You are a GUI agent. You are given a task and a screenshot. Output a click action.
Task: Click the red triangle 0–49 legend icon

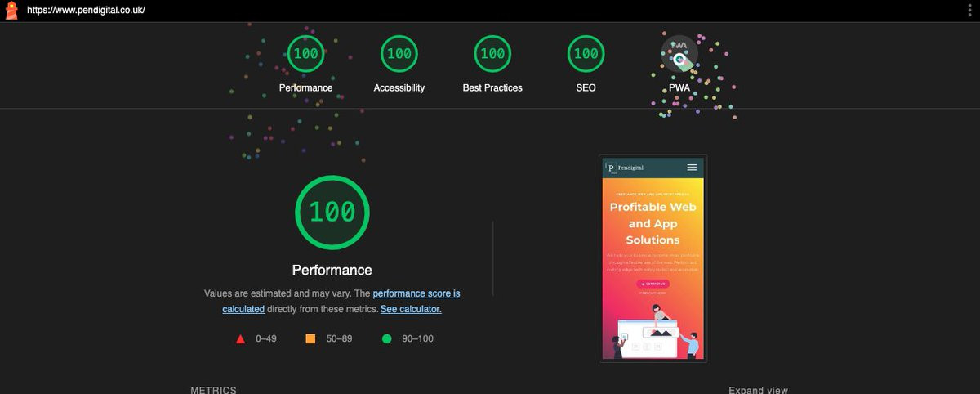click(x=240, y=338)
